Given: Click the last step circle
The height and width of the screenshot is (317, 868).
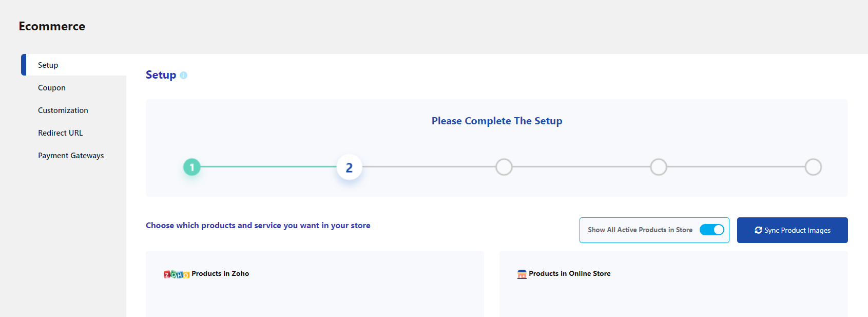Looking at the screenshot, I should 813,167.
